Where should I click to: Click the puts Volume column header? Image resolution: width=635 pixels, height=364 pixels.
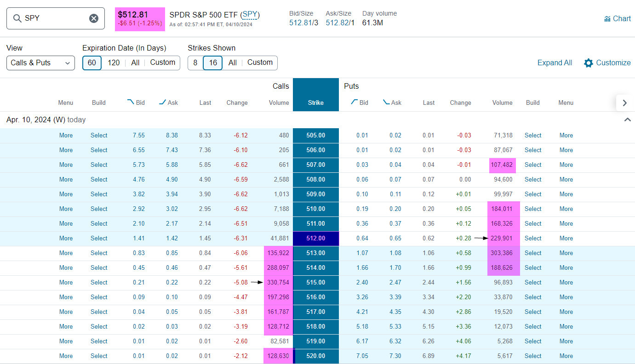click(502, 103)
